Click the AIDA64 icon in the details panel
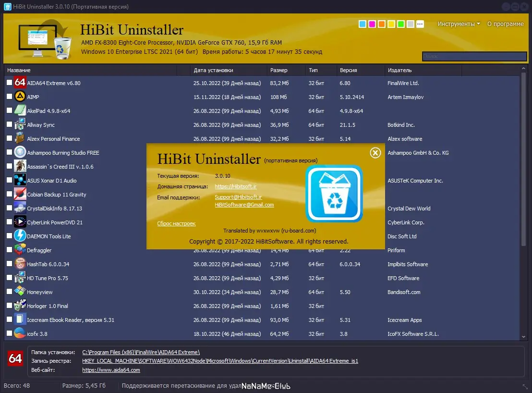Image resolution: width=532 pixels, height=393 pixels. pyautogui.click(x=15, y=358)
